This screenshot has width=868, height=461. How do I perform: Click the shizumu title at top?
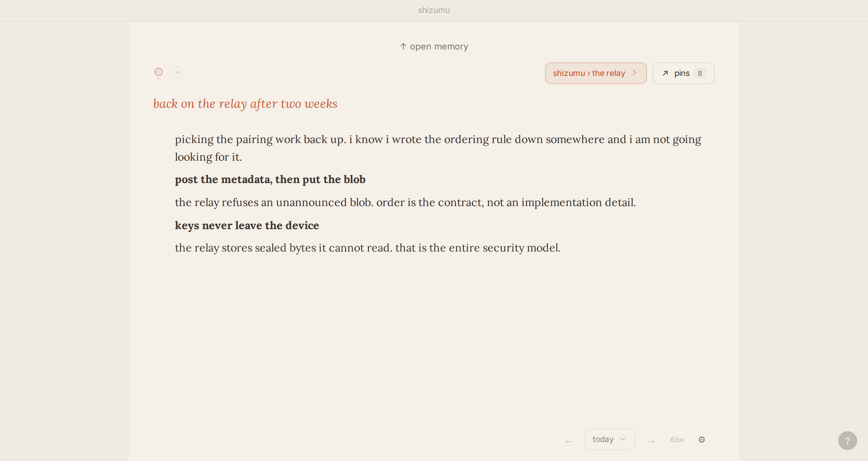point(434,10)
